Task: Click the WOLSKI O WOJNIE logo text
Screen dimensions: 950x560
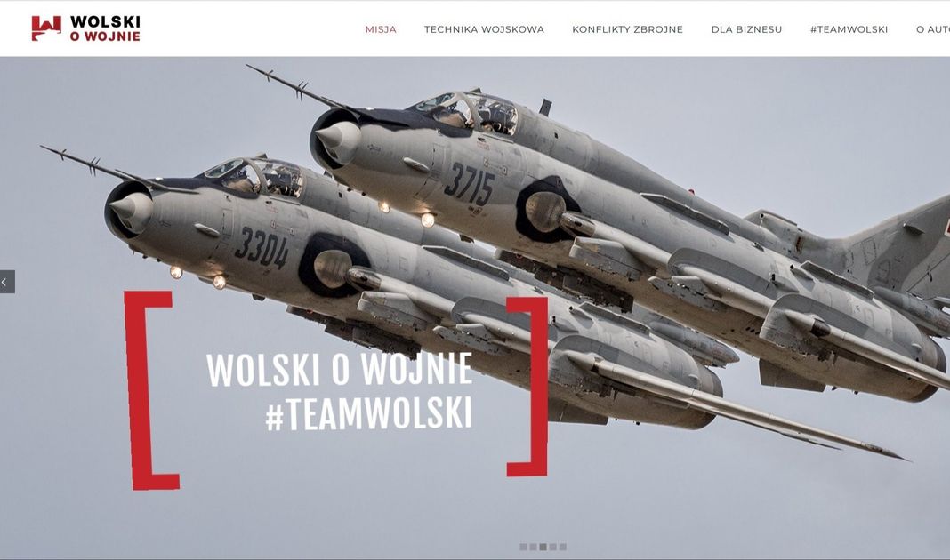Action: (x=105, y=28)
